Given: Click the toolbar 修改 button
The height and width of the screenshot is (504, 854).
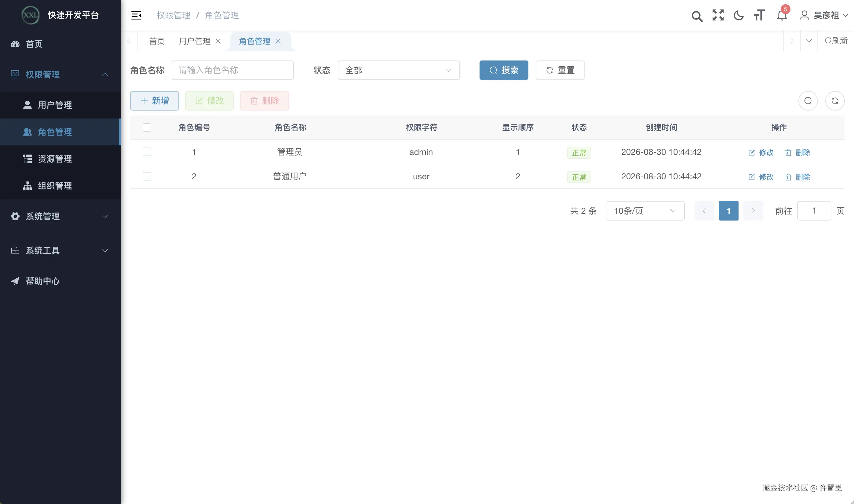Looking at the screenshot, I should coord(210,101).
